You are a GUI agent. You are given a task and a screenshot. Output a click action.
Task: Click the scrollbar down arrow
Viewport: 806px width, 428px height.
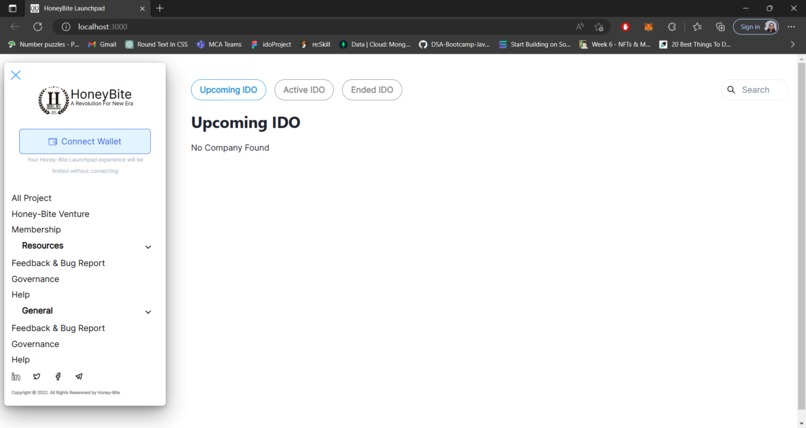pos(801,423)
